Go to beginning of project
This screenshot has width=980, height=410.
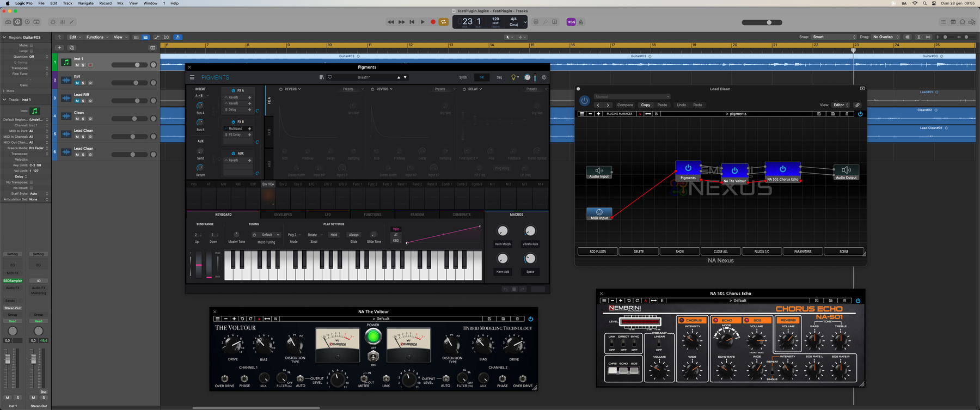(x=412, y=22)
